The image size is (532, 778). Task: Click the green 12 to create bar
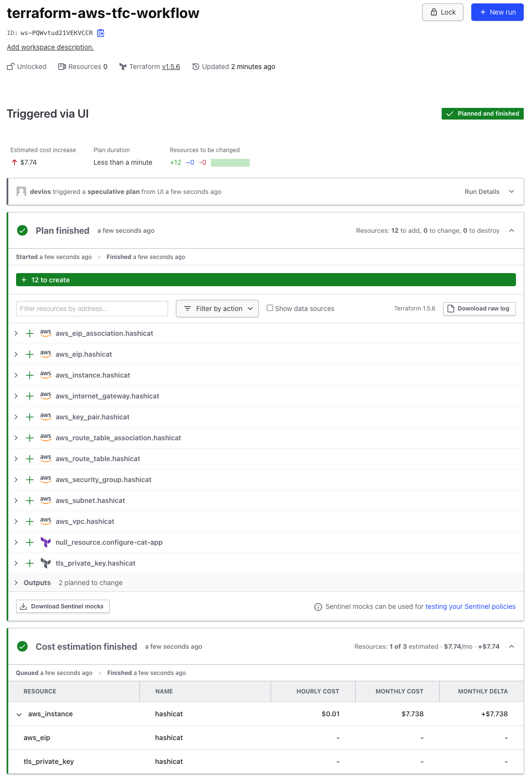266,280
